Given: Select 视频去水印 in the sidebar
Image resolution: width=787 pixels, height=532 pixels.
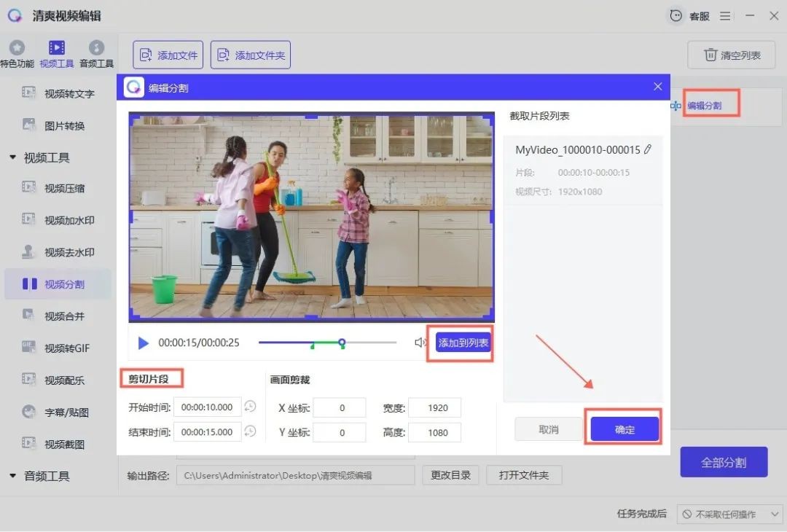Looking at the screenshot, I should [69, 252].
